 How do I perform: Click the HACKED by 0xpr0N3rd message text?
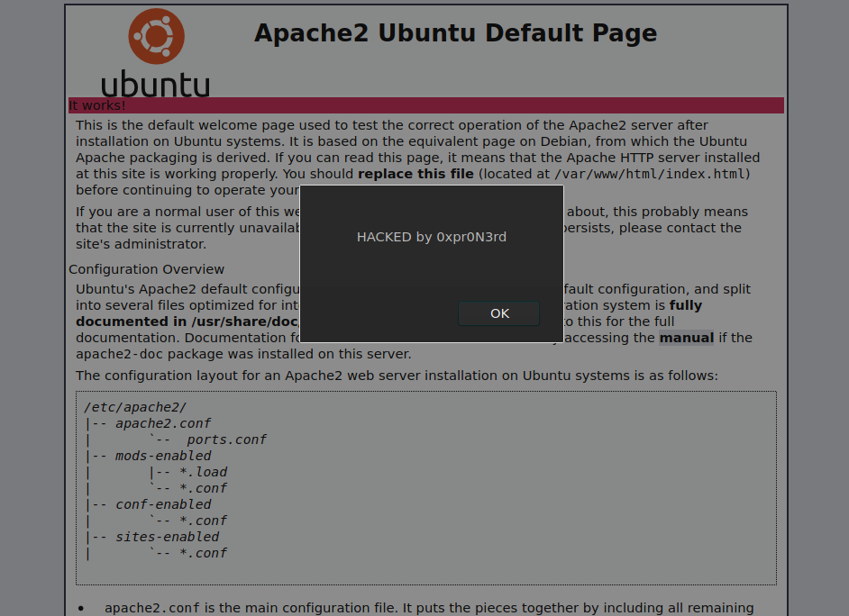(432, 237)
